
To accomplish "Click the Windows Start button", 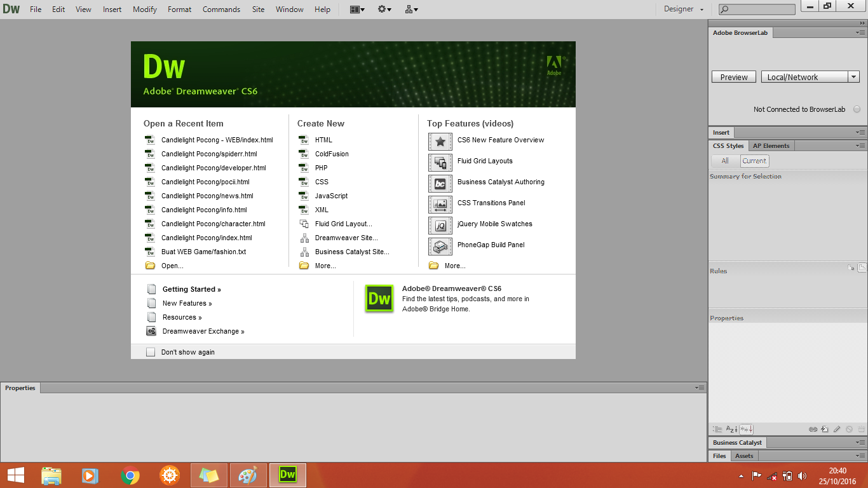I will [x=15, y=475].
